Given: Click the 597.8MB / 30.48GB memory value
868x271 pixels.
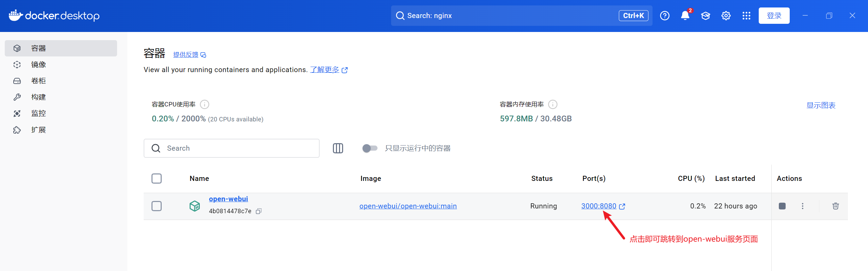Looking at the screenshot, I should [536, 119].
